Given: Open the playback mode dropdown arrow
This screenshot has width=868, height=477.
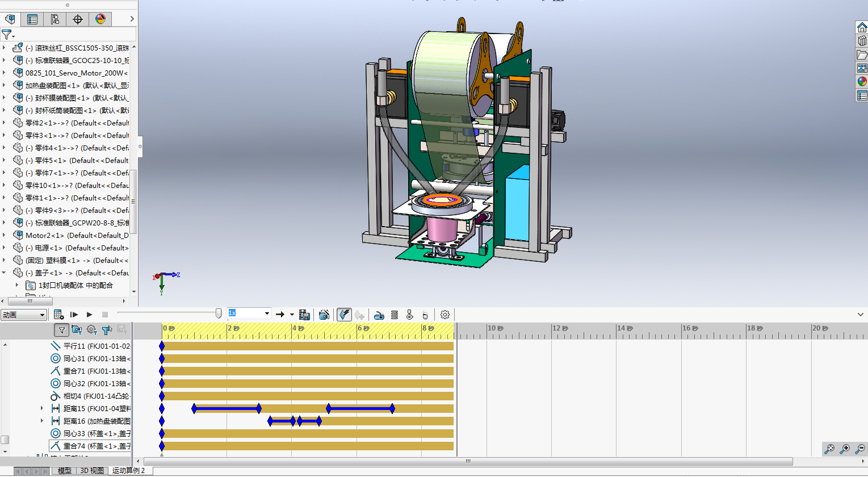Looking at the screenshot, I should 292,314.
